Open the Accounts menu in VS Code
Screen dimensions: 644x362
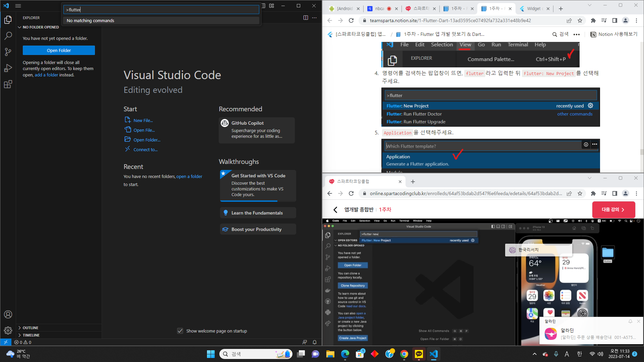(x=8, y=314)
